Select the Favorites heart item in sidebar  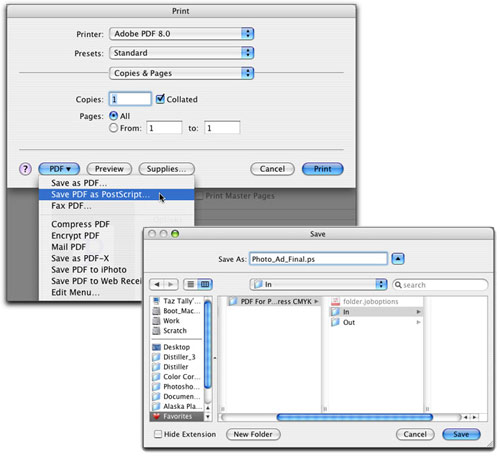(x=177, y=416)
